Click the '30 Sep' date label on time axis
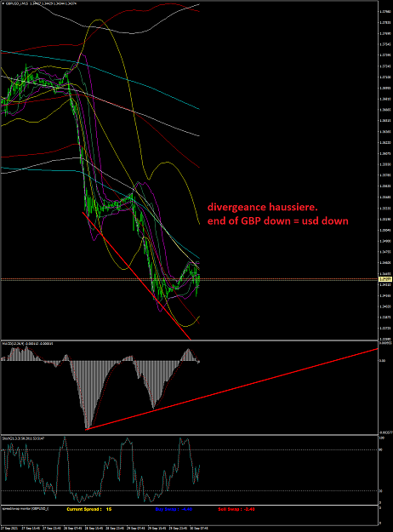 197,529
